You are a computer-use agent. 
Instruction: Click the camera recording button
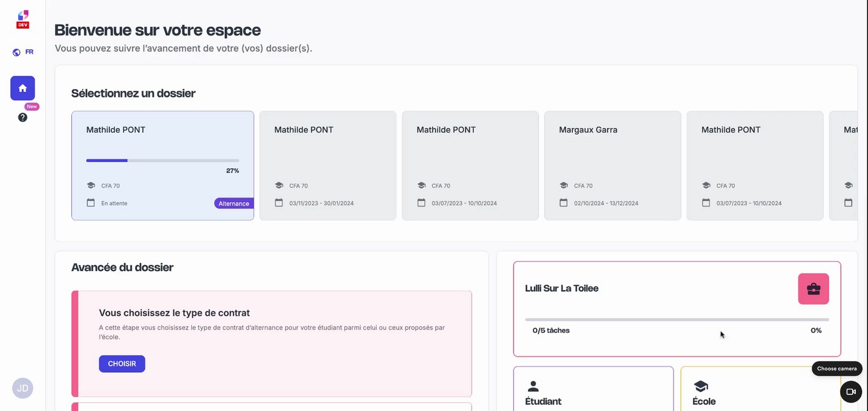pyautogui.click(x=851, y=392)
